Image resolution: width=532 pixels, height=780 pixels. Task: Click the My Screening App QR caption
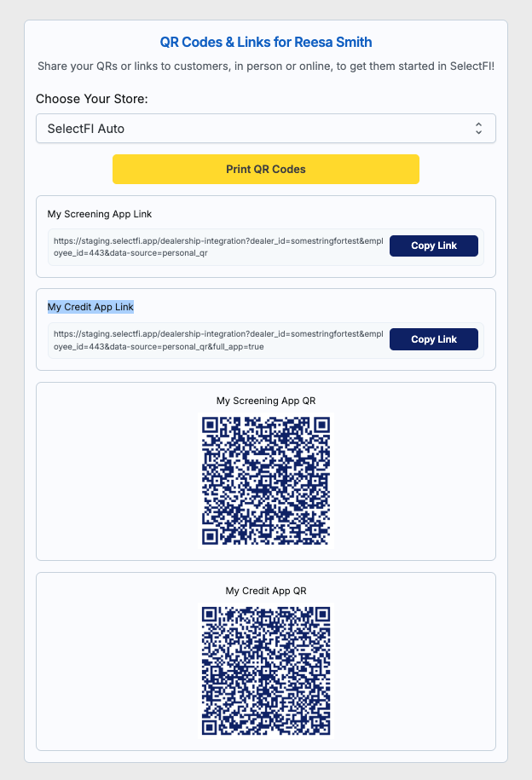[266, 401]
